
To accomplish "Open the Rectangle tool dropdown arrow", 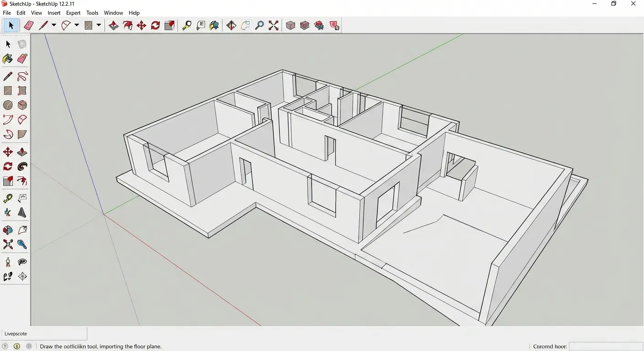I will point(99,25).
